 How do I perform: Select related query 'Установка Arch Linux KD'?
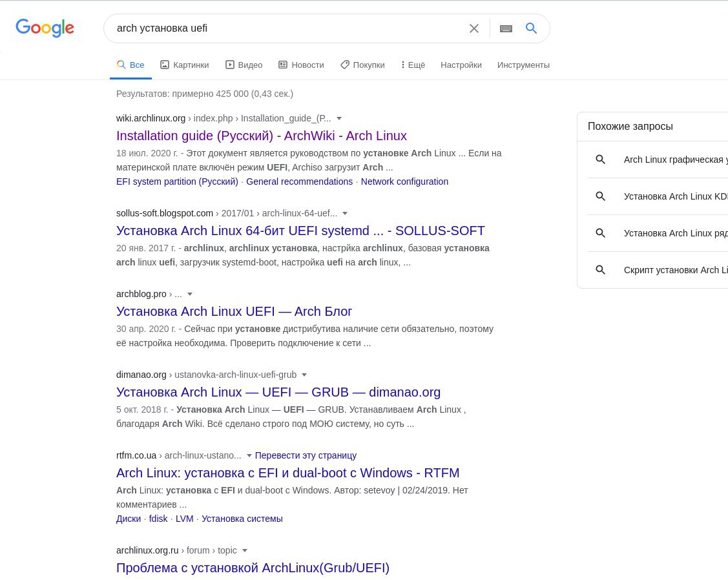pyautogui.click(x=658, y=196)
